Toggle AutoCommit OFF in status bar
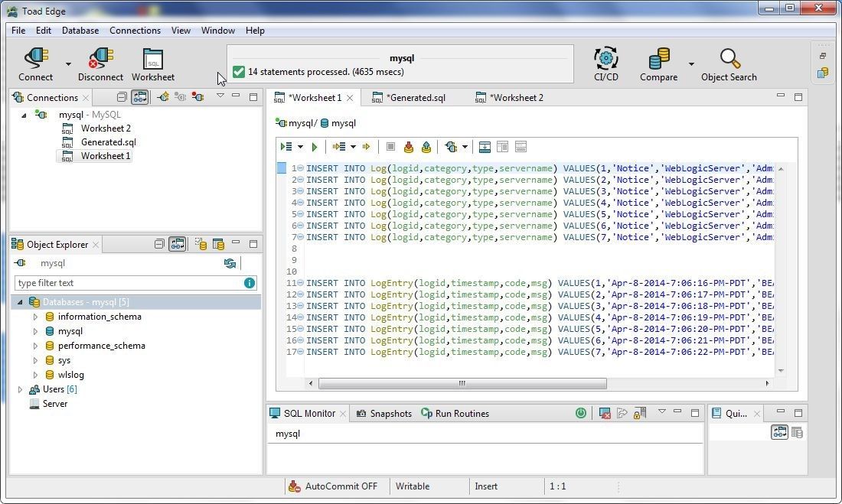This screenshot has height=504, width=842. (x=334, y=486)
